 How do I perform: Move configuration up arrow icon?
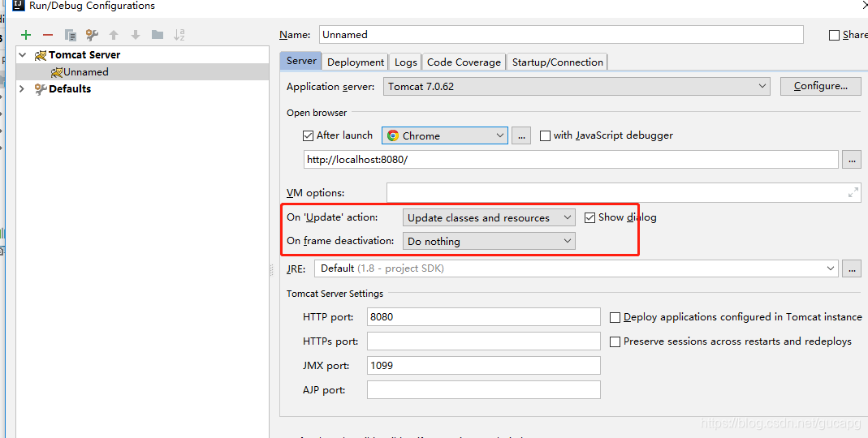[x=114, y=35]
